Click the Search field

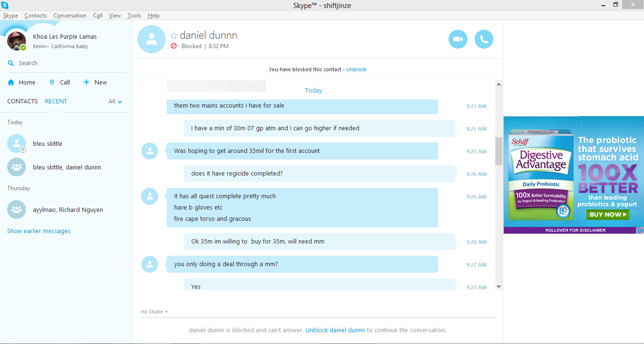66,63
